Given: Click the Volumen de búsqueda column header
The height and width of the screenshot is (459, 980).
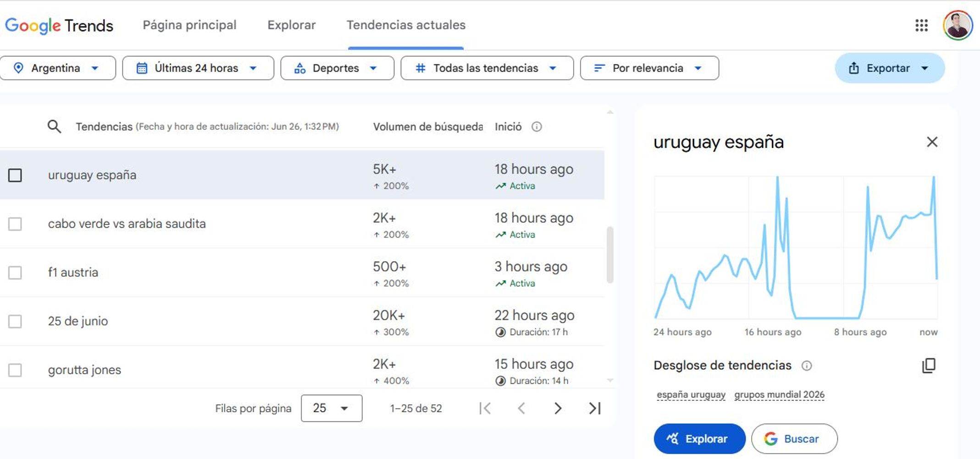Looking at the screenshot, I should coord(427,127).
